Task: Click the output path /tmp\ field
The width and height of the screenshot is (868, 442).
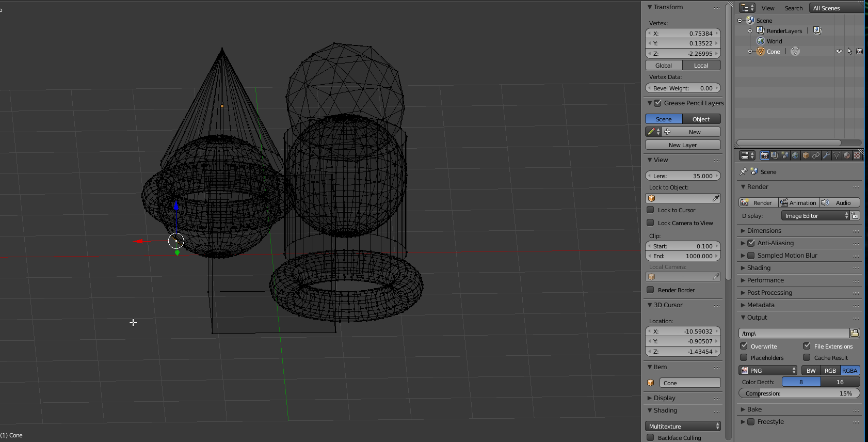Action: [794, 333]
